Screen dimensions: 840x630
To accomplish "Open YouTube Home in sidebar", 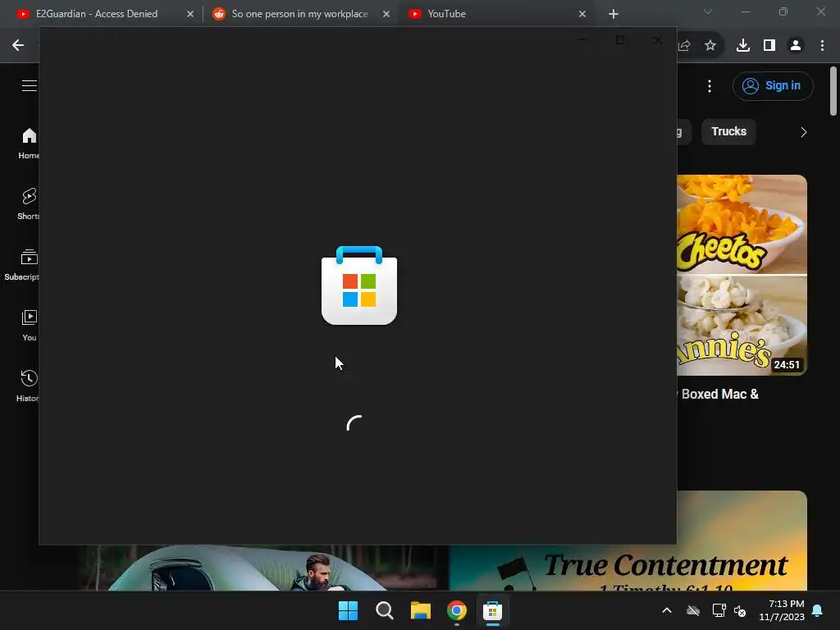I will (x=29, y=144).
